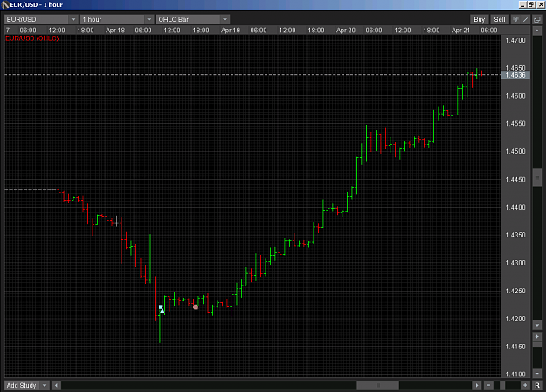Select the trend line drawing tool
The height and width of the screenshot is (392, 546).
click(x=525, y=19)
